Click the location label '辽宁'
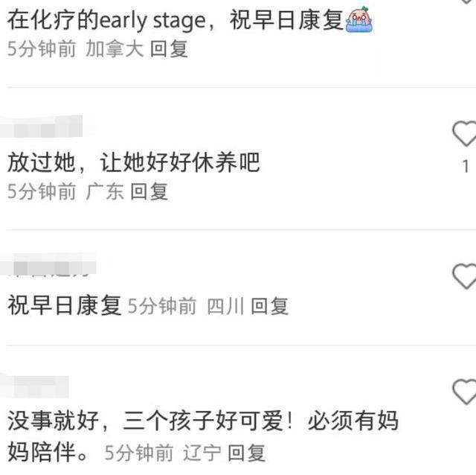476x475 pixels. tap(202, 453)
